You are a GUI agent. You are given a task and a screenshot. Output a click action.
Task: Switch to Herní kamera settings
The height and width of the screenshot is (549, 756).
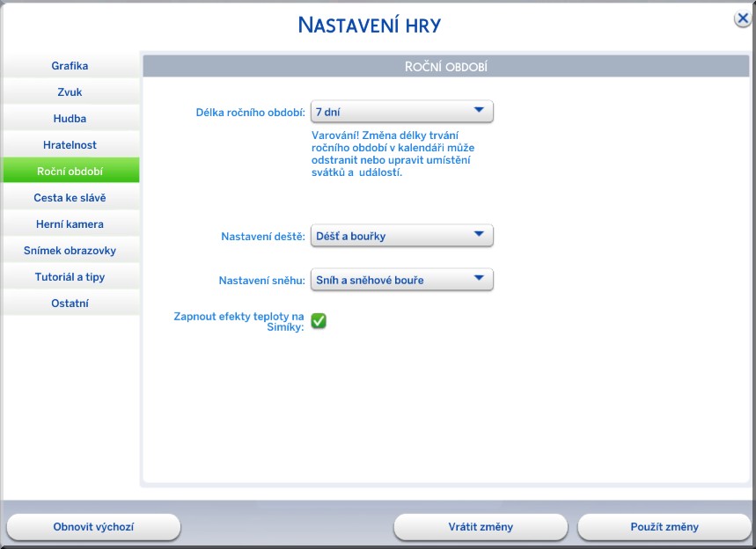pos(70,224)
